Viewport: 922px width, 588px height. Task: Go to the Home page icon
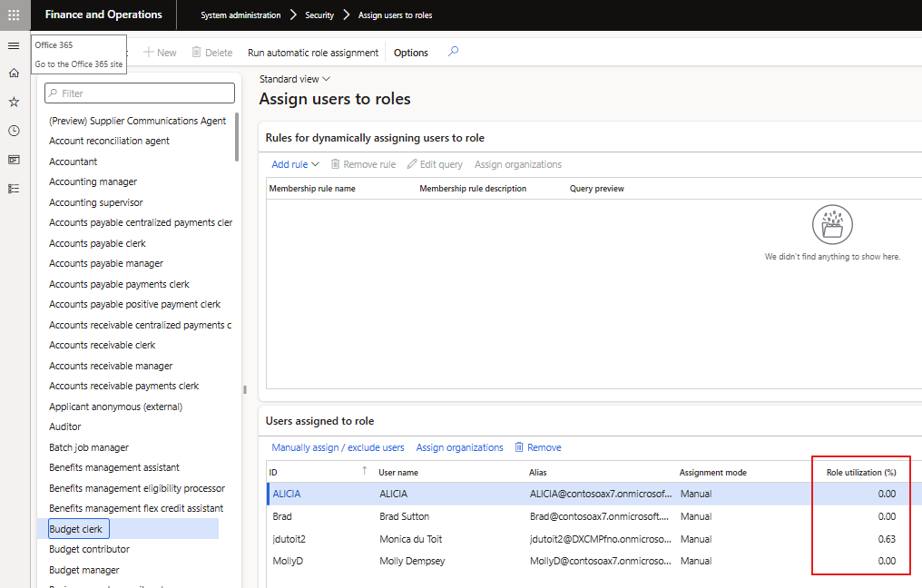point(13,73)
